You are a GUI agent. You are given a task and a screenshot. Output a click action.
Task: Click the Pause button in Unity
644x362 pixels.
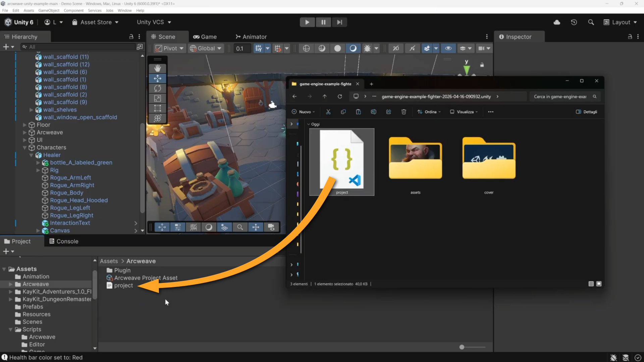[x=323, y=22]
